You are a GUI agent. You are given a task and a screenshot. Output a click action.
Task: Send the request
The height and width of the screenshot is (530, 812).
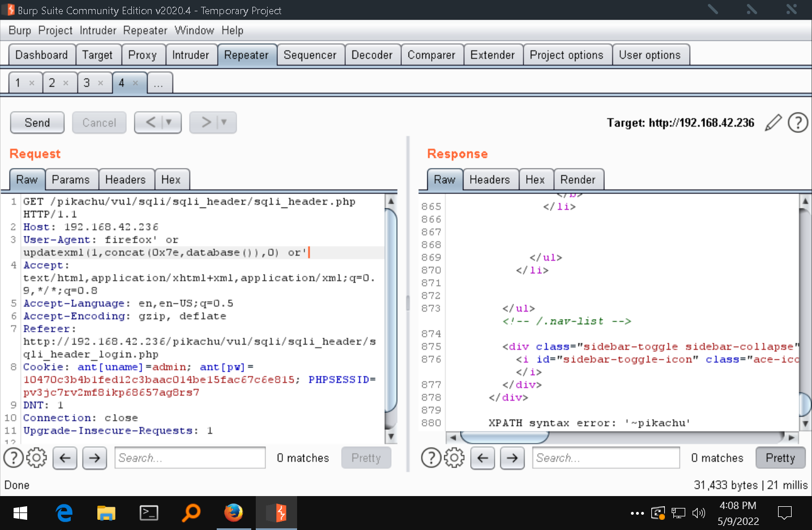[x=37, y=123]
